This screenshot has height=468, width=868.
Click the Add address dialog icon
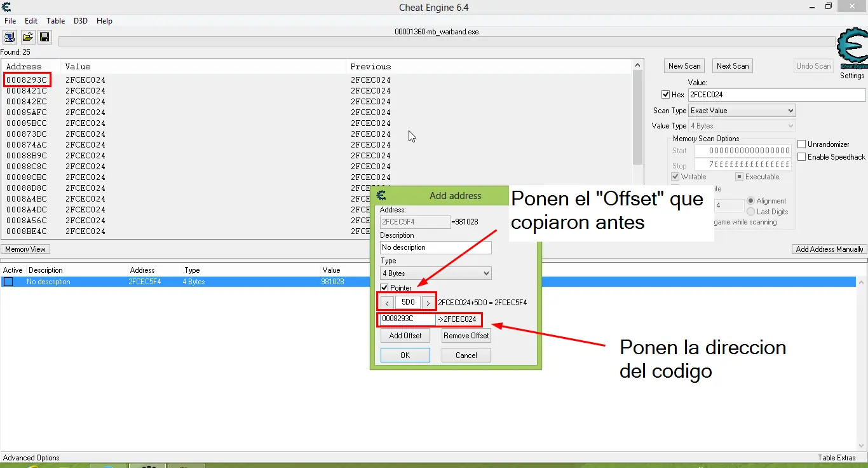[x=381, y=195]
